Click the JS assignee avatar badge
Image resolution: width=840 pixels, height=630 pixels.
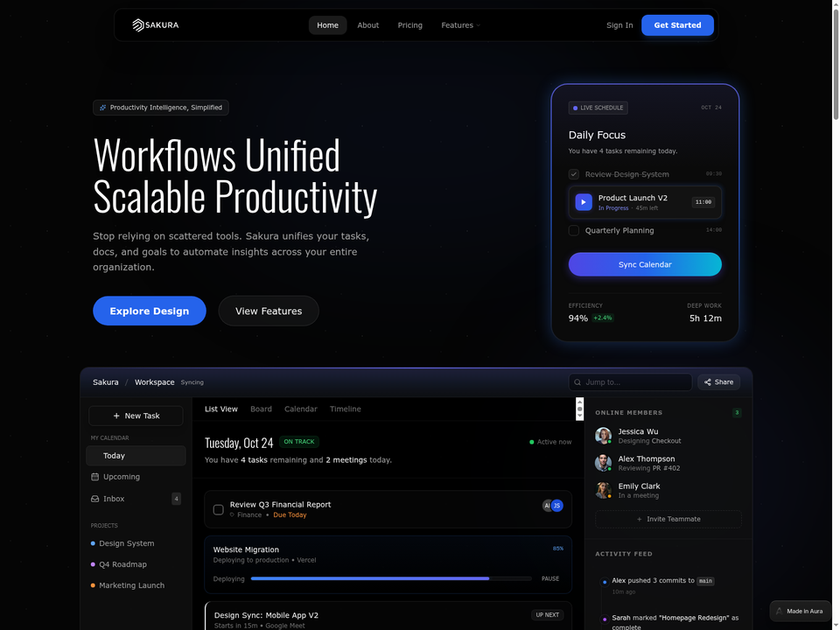[x=557, y=505]
